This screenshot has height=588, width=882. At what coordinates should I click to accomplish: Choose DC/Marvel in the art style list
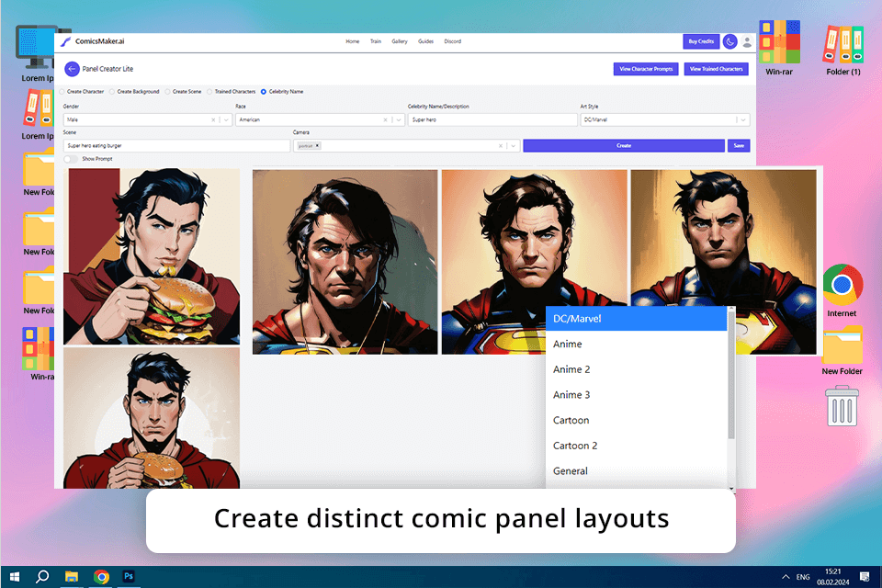click(636, 319)
